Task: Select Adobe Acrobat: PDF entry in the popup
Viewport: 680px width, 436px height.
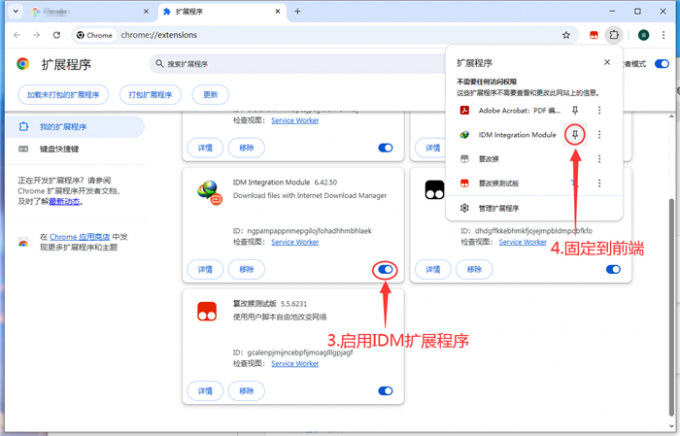Action: (x=520, y=111)
